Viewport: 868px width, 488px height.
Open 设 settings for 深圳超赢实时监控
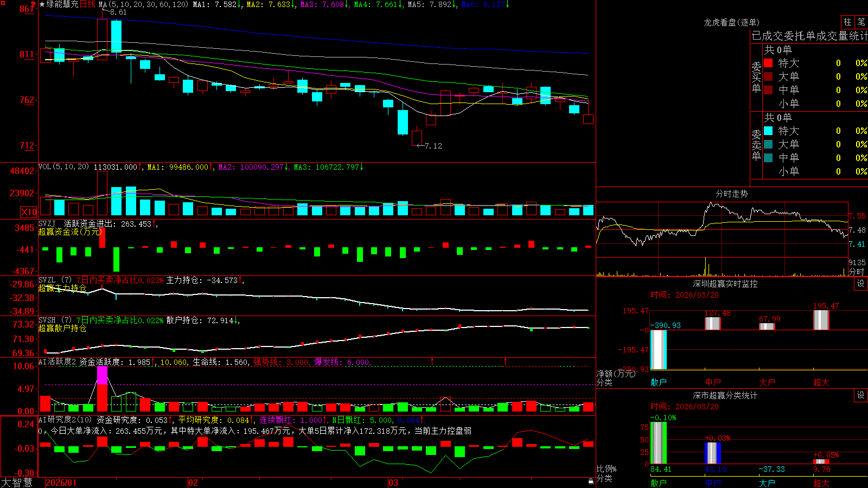pyautogui.click(x=861, y=284)
